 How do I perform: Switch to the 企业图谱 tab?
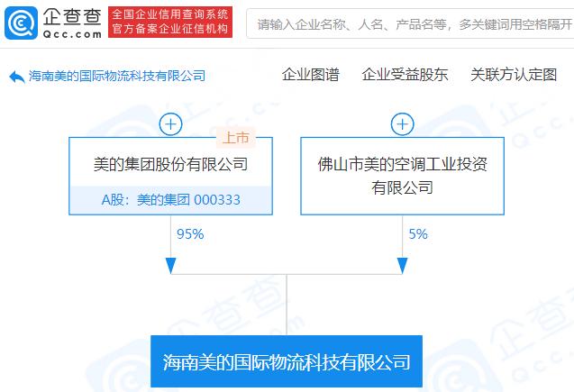(310, 76)
